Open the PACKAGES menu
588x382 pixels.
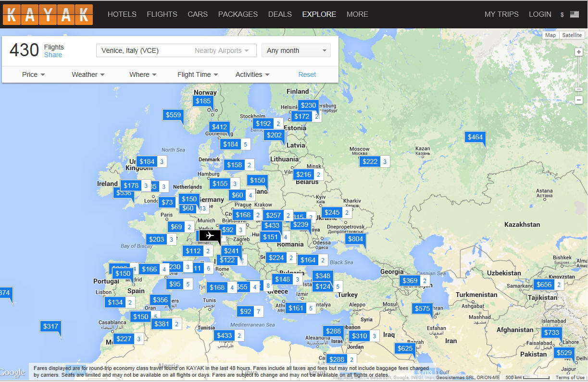[x=238, y=14]
